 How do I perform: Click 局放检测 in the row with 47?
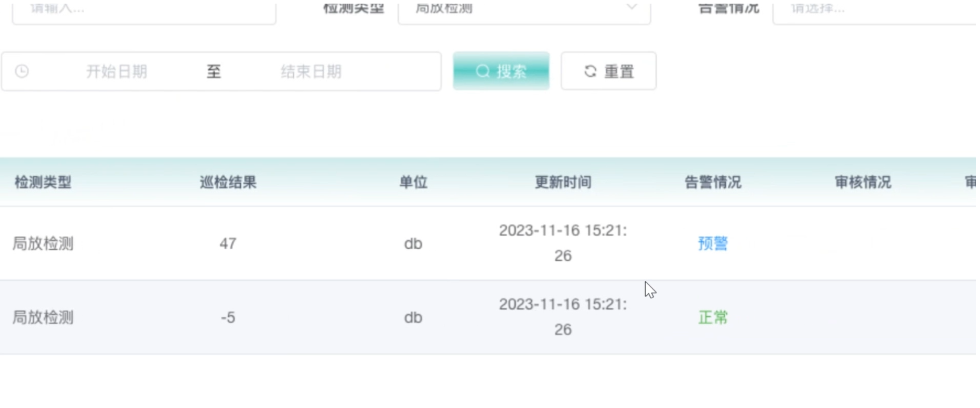pyautogui.click(x=43, y=244)
